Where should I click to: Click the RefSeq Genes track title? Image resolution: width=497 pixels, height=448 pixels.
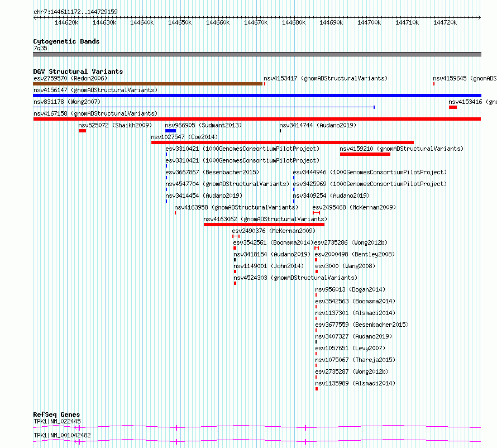point(56,414)
